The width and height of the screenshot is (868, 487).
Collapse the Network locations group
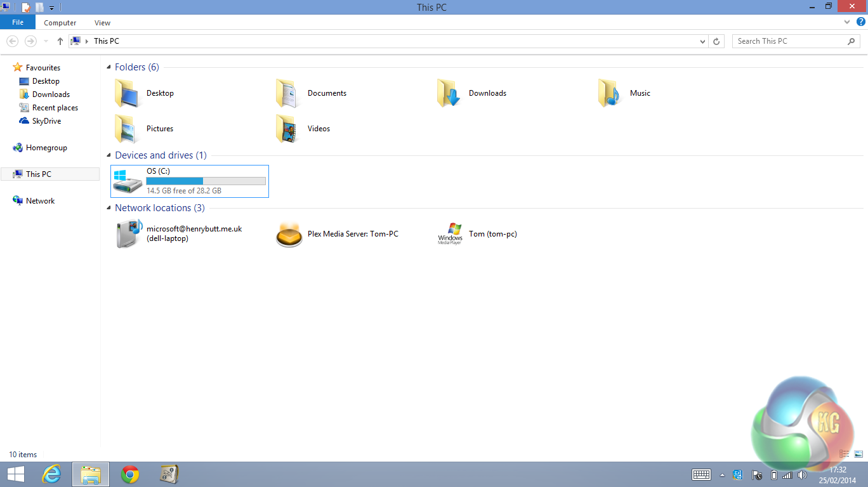point(109,208)
